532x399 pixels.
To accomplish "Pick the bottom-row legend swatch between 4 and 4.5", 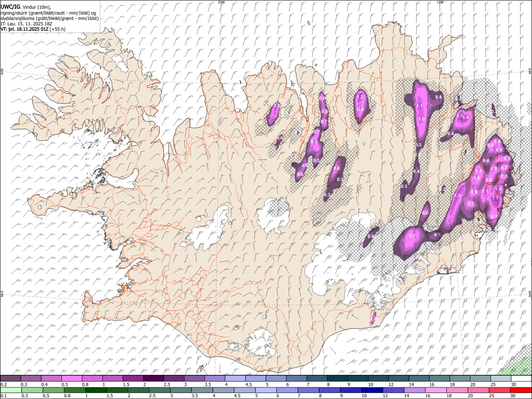I will click(223, 390).
